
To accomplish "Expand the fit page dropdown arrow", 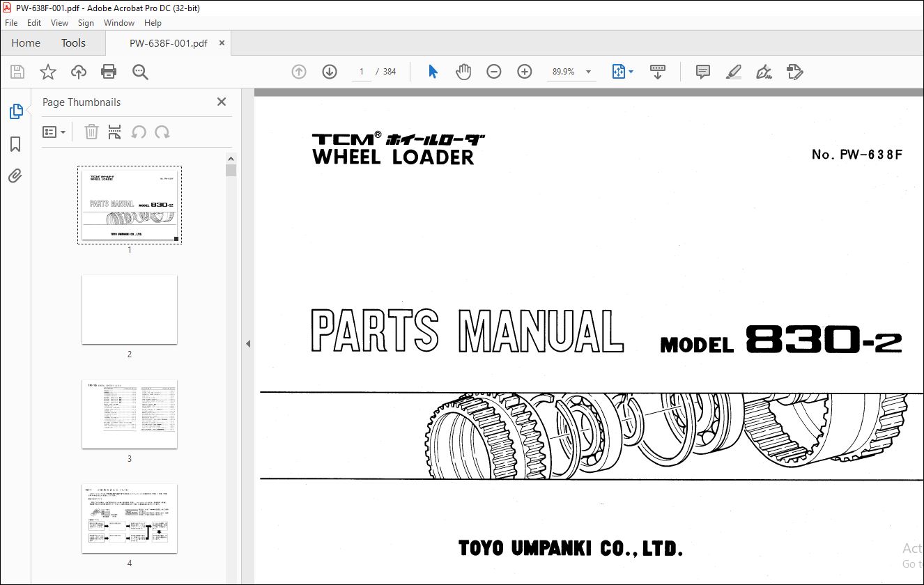I will tap(631, 72).
